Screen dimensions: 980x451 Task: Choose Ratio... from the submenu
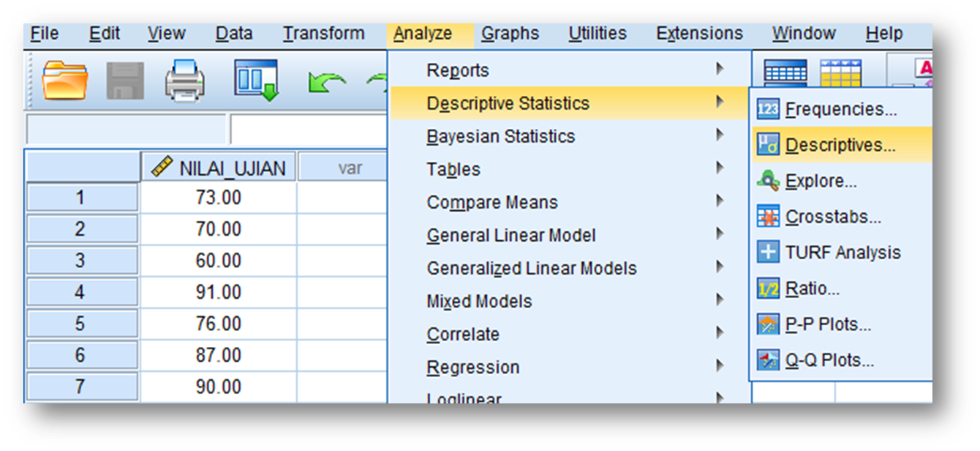point(842,288)
